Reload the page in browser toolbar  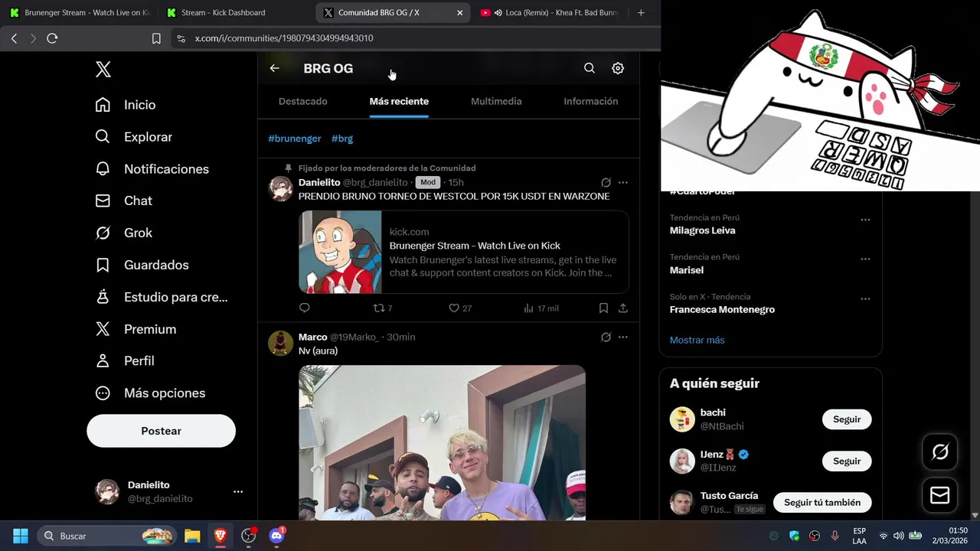tap(52, 38)
